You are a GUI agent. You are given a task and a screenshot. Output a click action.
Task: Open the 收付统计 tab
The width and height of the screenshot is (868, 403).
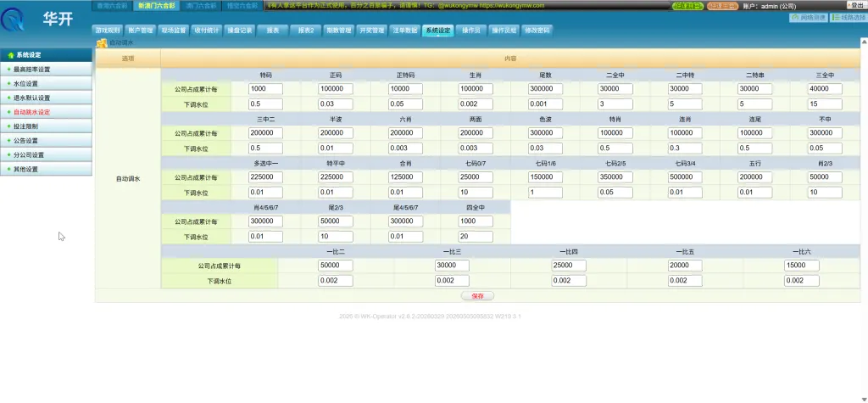[206, 31]
